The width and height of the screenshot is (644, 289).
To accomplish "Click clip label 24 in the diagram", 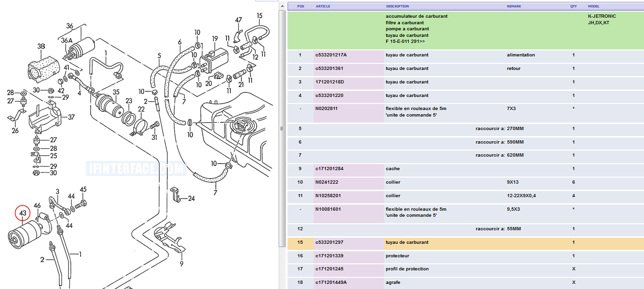I will coord(191,199).
